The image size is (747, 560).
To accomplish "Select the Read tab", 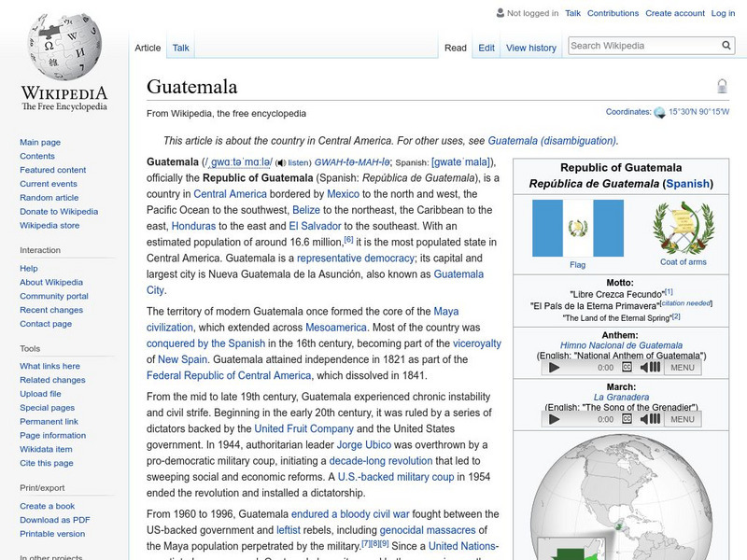I will click(456, 49).
